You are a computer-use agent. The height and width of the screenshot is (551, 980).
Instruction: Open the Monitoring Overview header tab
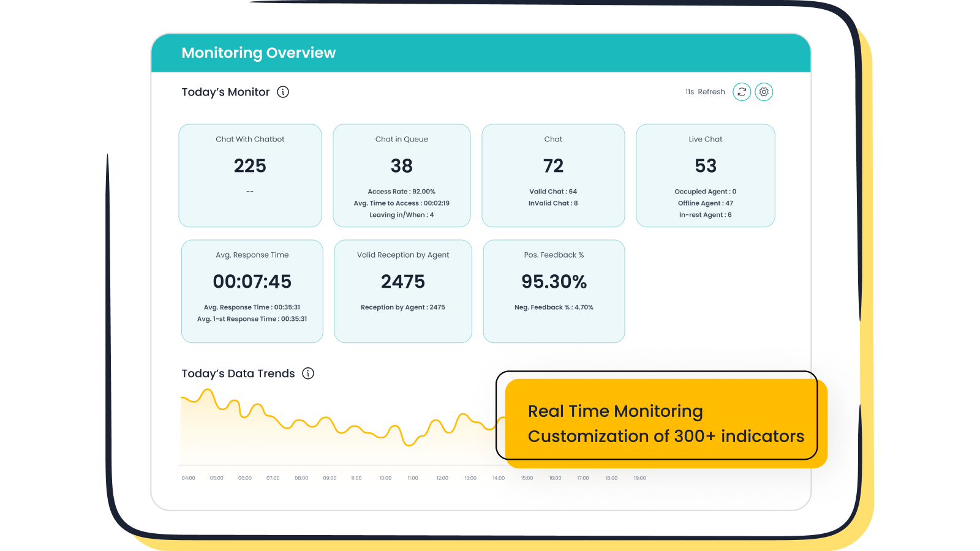258,53
